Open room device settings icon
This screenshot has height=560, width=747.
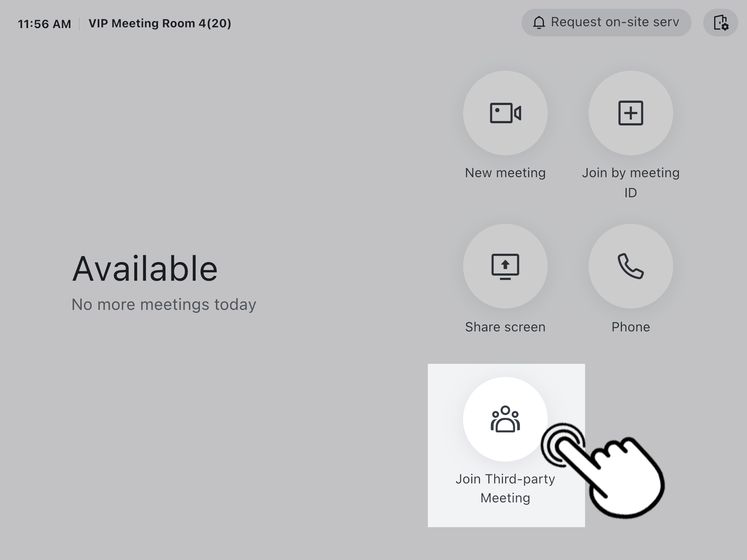click(x=721, y=23)
